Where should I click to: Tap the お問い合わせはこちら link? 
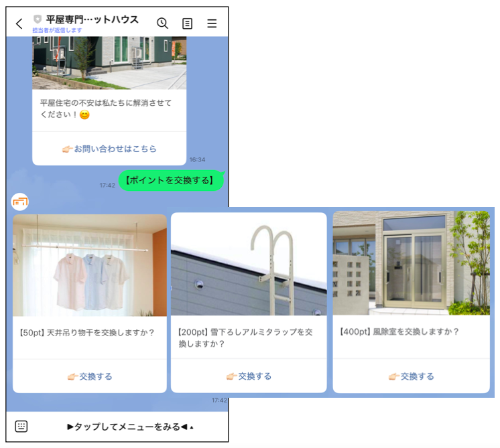pyautogui.click(x=109, y=149)
